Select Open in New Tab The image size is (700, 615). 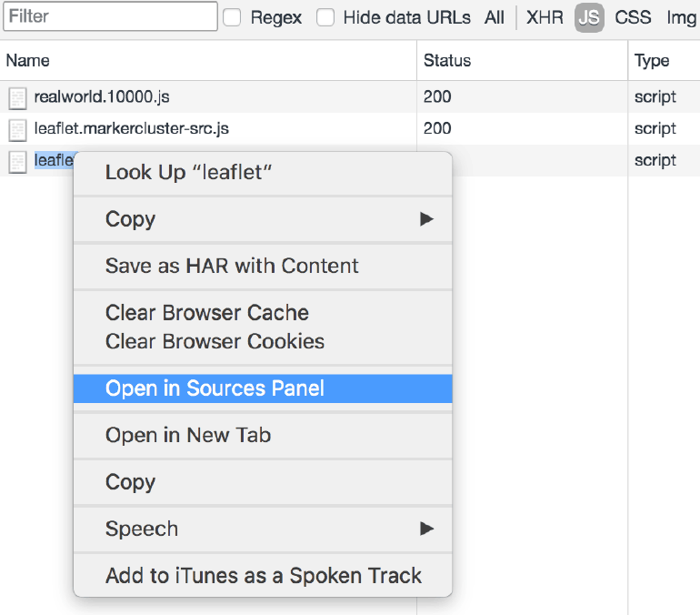pyautogui.click(x=263, y=435)
